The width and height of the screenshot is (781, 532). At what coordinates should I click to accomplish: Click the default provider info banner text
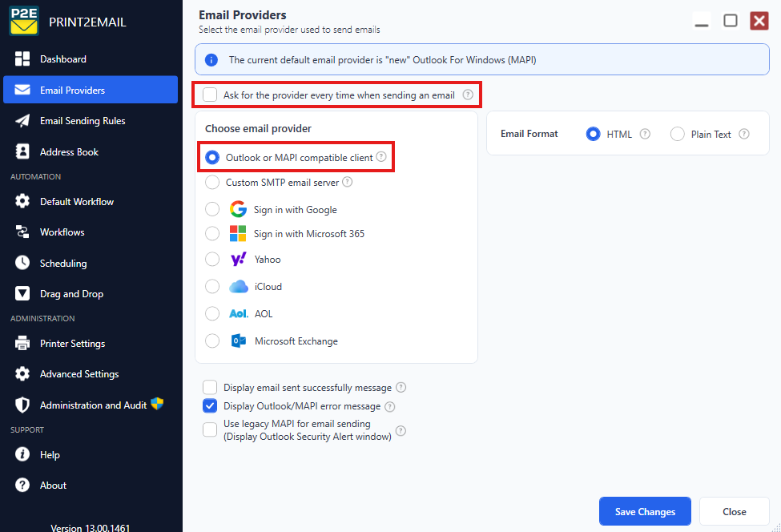383,60
